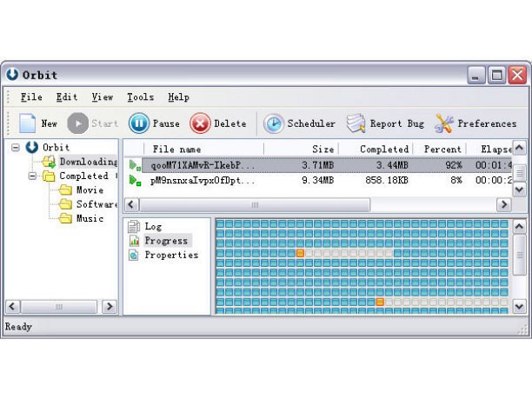532x399 pixels.
Task: Click the grey Start play icon
Action: 77,123
